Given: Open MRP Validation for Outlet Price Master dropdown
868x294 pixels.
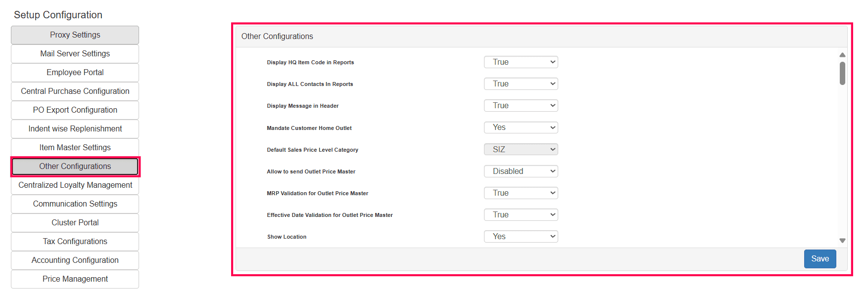Looking at the screenshot, I should [x=521, y=193].
